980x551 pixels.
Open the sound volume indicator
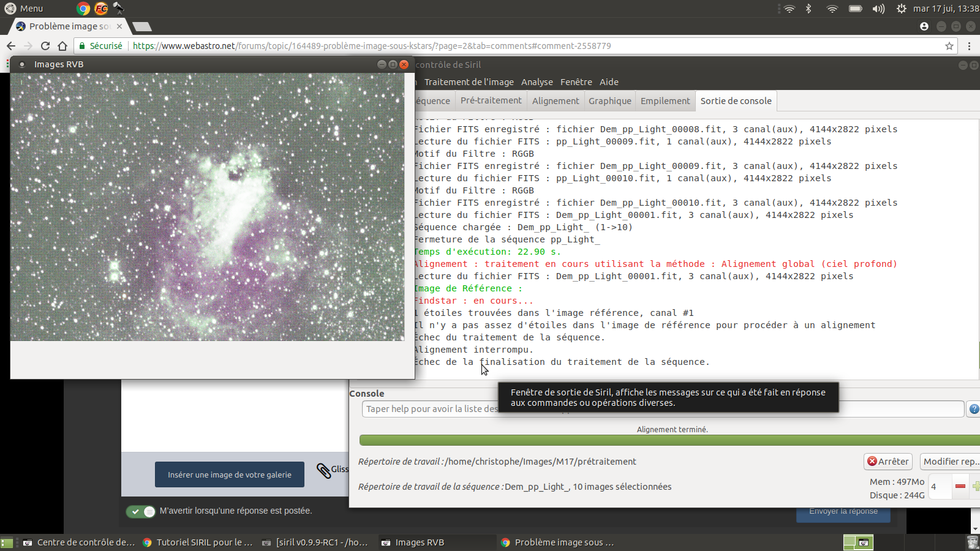tap(878, 9)
